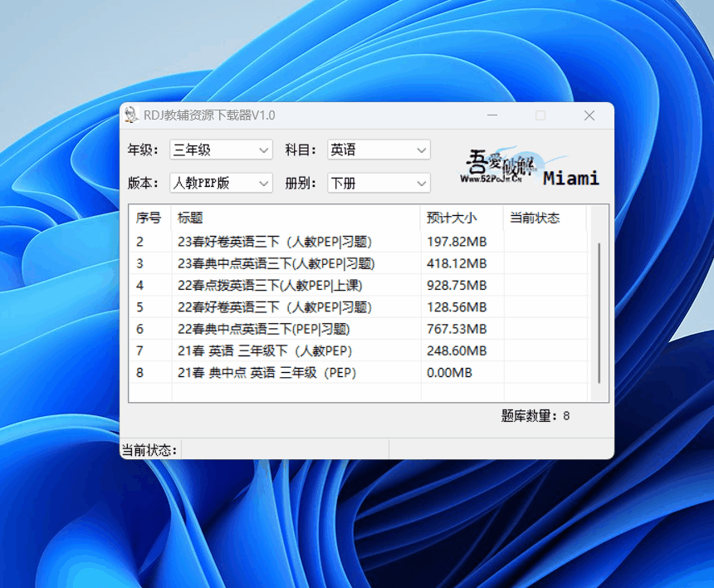This screenshot has height=588, width=714.
Task: Select row 21春 典中点 英语 三年级 (PEP)
Action: 359,373
